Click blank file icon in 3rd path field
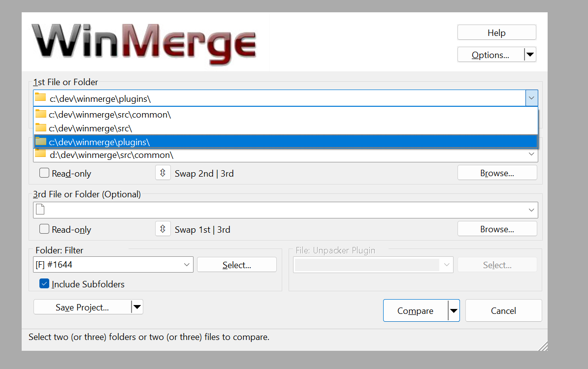The width and height of the screenshot is (588, 369). click(40, 209)
